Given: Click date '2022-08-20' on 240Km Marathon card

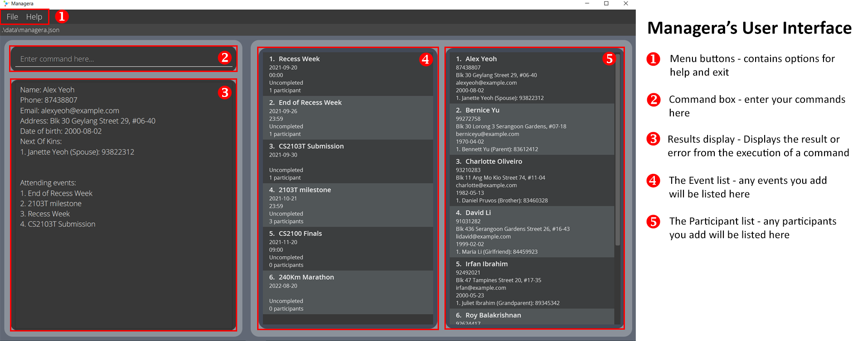Looking at the screenshot, I should (x=283, y=286).
